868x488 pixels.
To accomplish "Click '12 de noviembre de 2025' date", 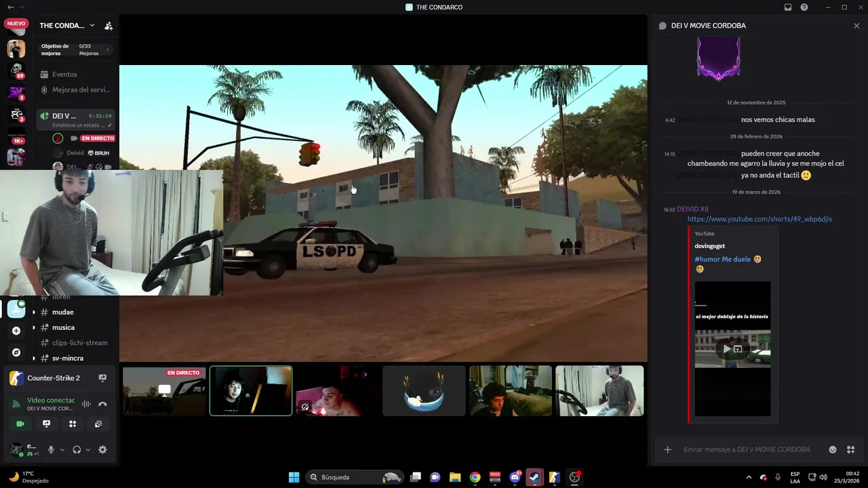I will 756,103.
